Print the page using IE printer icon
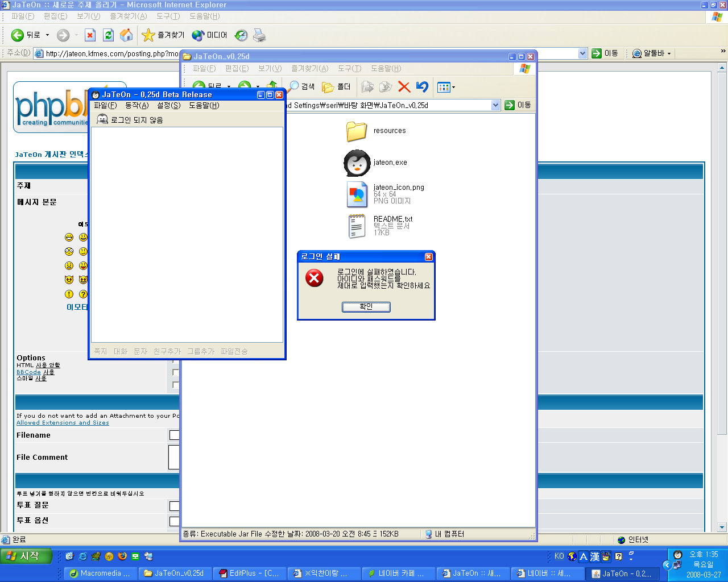 259,35
